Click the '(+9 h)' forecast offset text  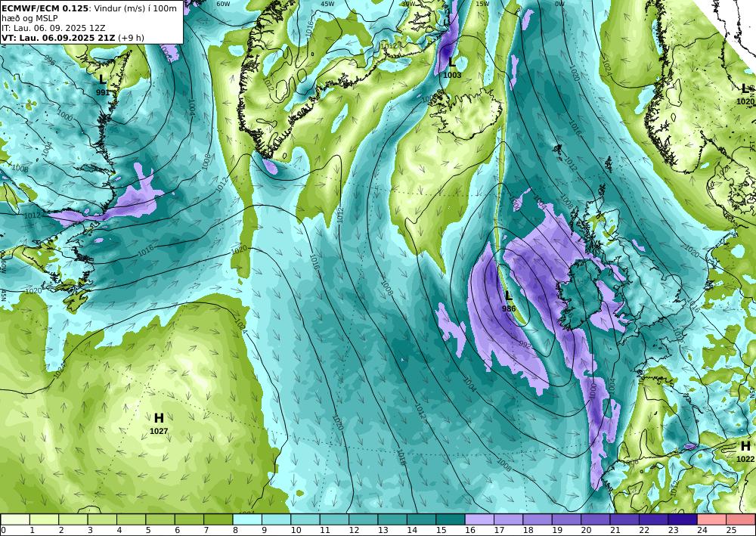(131, 38)
